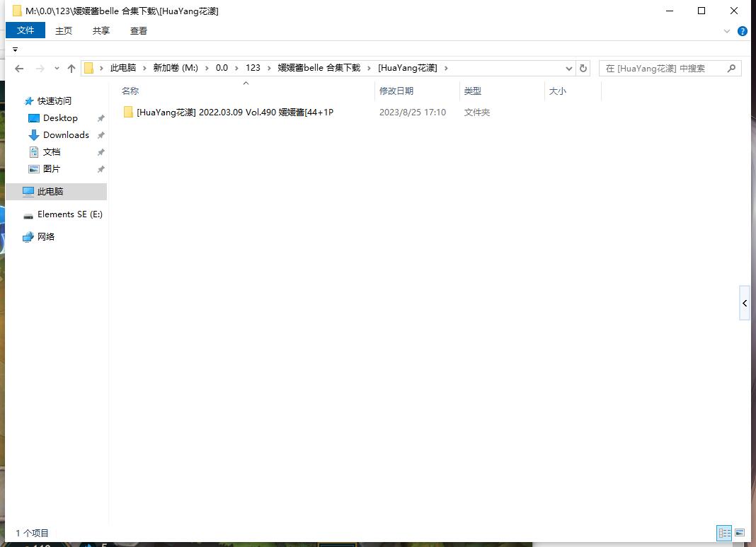Open 文档 in quick access
This screenshot has width=756, height=547.
pyautogui.click(x=52, y=152)
